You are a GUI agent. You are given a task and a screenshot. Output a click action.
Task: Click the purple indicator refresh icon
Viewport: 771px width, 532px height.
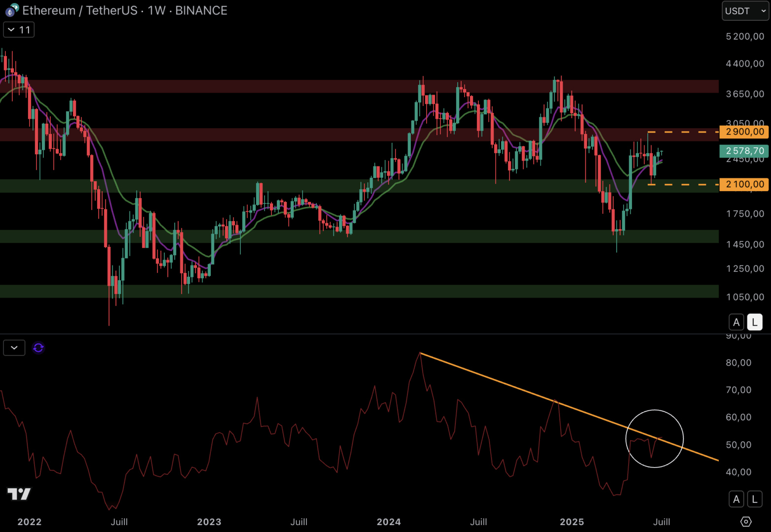[x=38, y=348]
